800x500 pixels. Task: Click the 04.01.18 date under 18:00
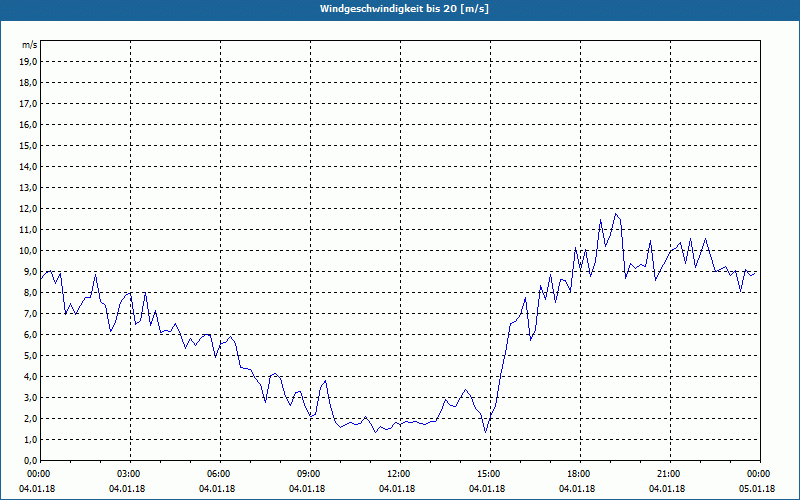[577, 489]
